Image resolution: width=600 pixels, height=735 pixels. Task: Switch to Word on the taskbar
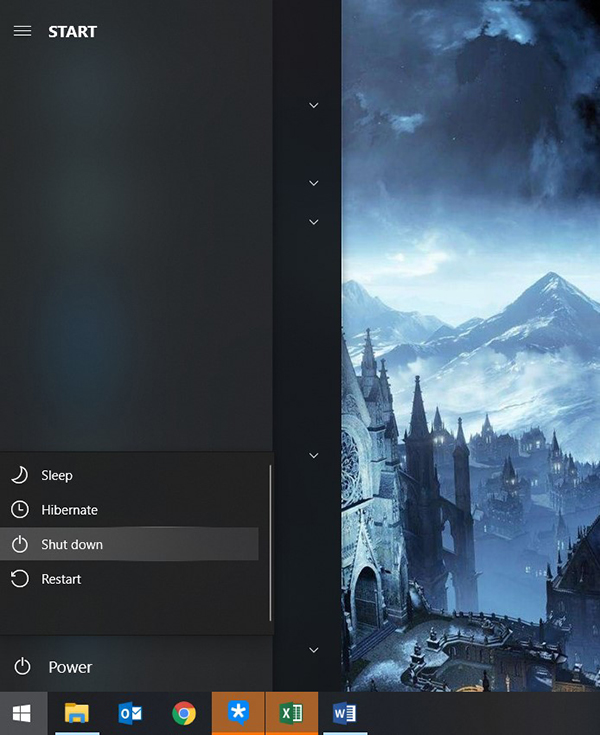(x=345, y=713)
